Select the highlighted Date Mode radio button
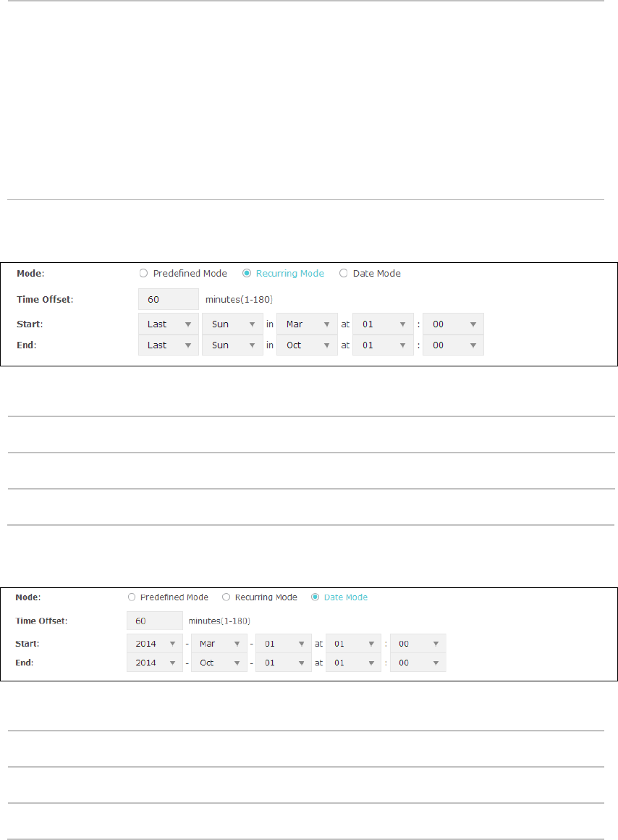618x840 pixels. tap(315, 597)
